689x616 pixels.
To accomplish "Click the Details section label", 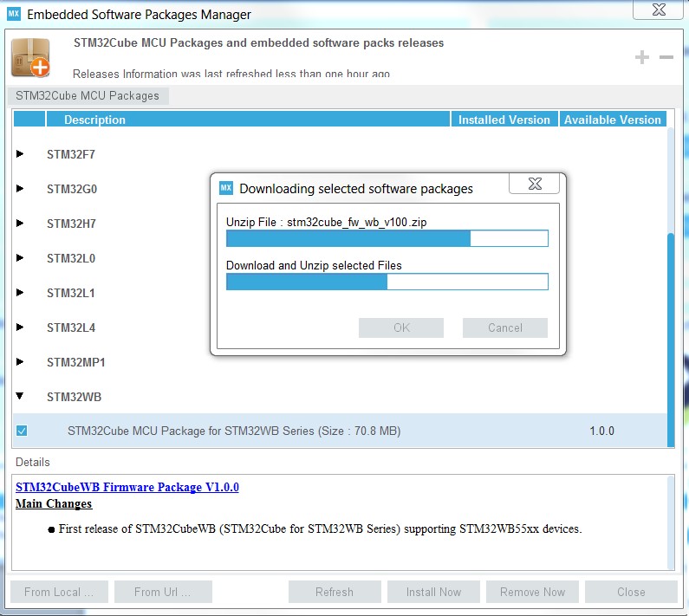I will 33,463.
